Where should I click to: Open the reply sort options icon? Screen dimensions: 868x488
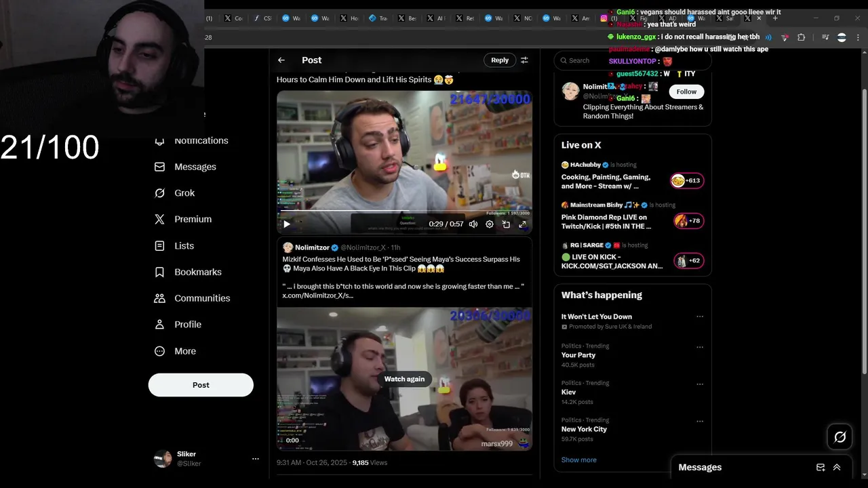[x=524, y=60]
